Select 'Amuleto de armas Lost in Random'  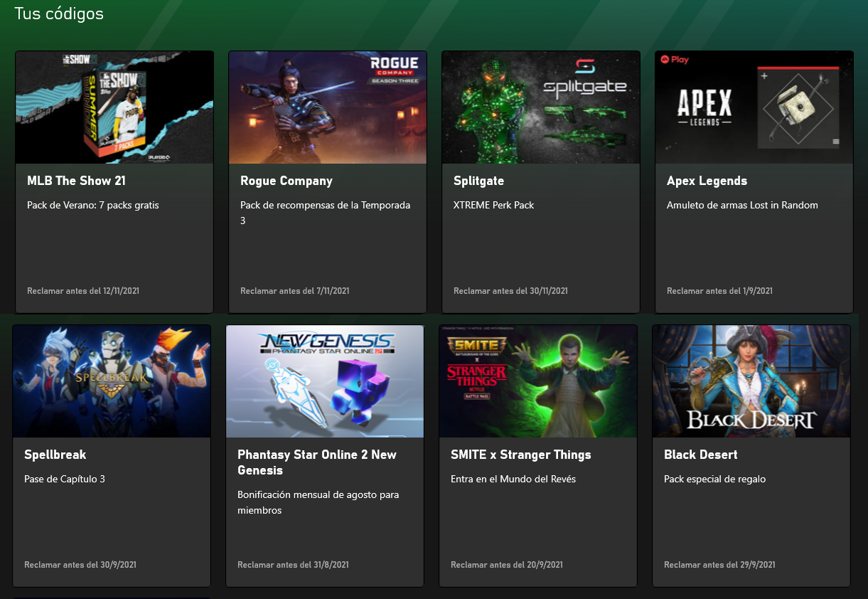(742, 205)
